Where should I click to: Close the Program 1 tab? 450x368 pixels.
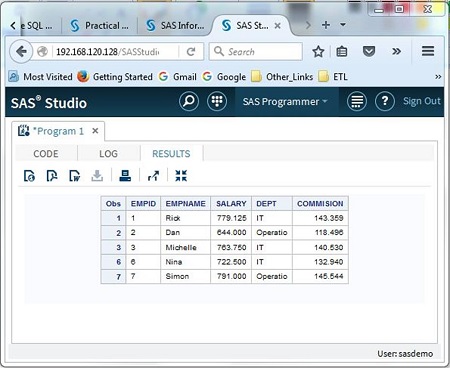pos(95,131)
